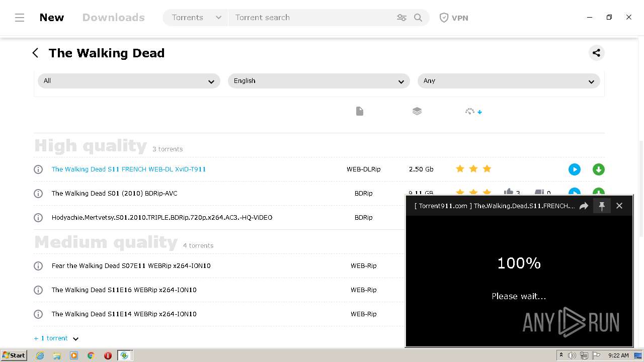This screenshot has height=362, width=644.
Task: Pin the player popup window
Action: [x=602, y=206]
